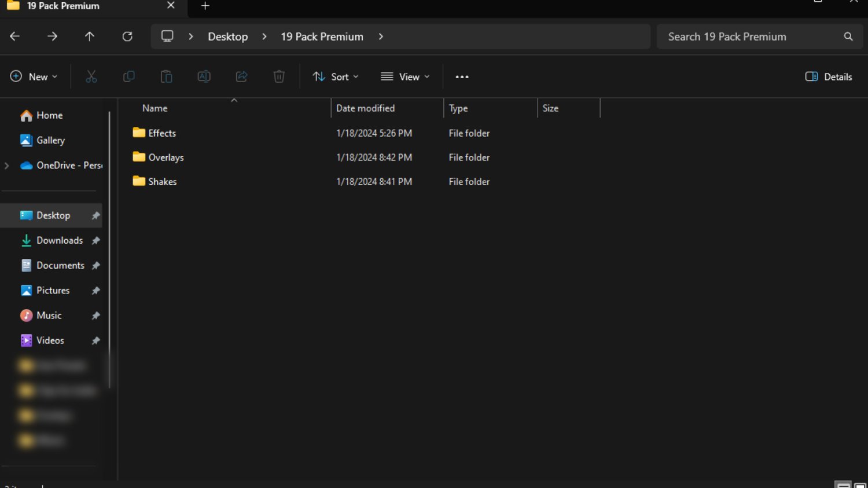Click the Delete trash icon
The height and width of the screenshot is (488, 868).
[279, 76]
